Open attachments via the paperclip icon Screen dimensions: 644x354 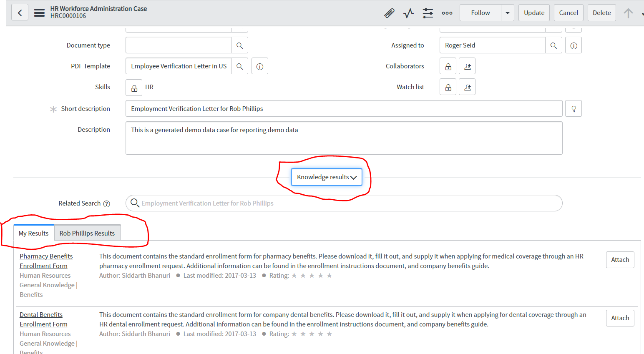[x=389, y=13]
